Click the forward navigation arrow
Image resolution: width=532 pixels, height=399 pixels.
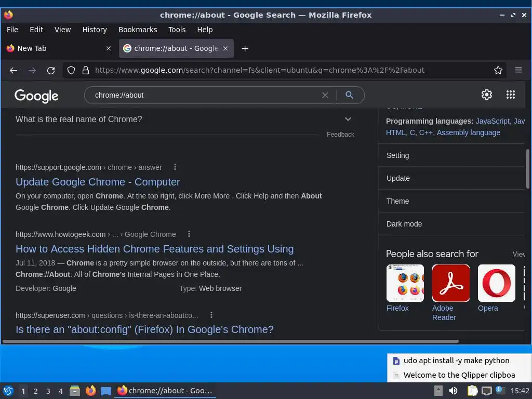click(32, 70)
